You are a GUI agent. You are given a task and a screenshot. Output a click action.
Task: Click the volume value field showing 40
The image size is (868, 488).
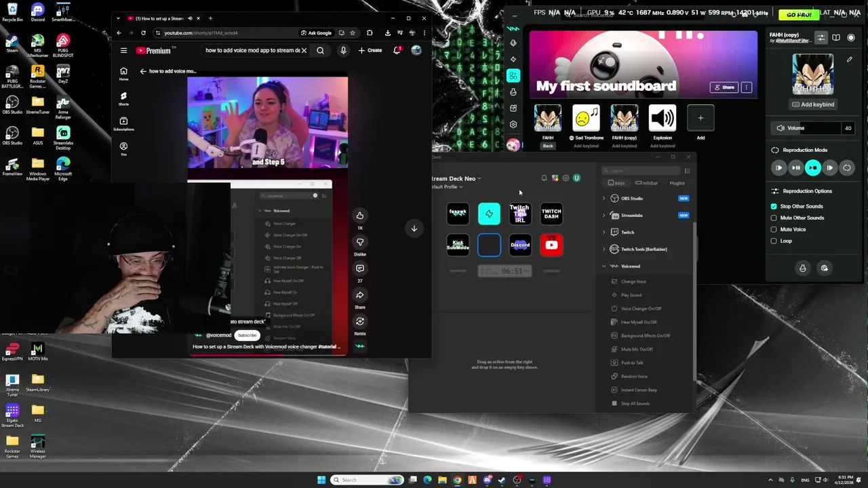[x=848, y=128]
